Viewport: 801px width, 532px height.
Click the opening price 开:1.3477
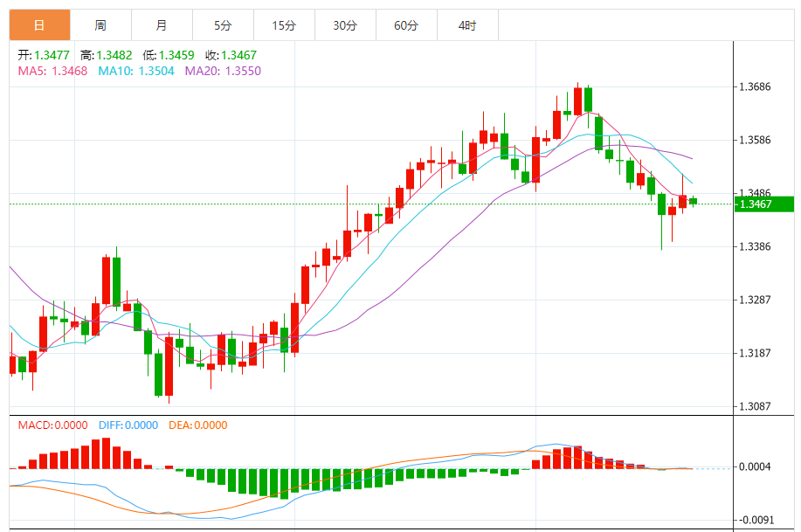(44, 55)
